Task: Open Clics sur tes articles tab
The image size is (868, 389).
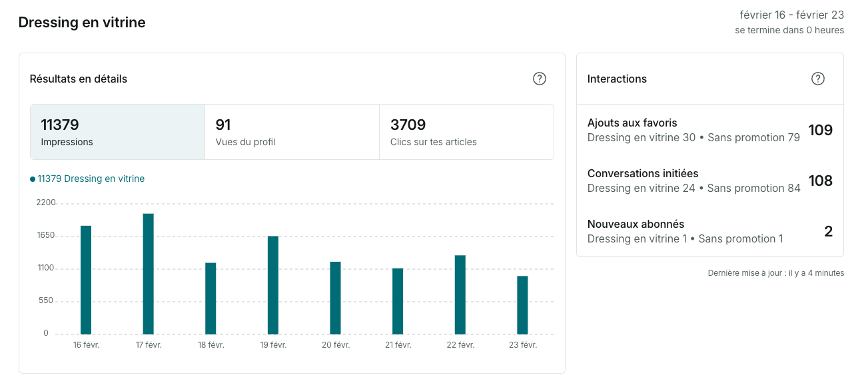Action: [x=466, y=132]
